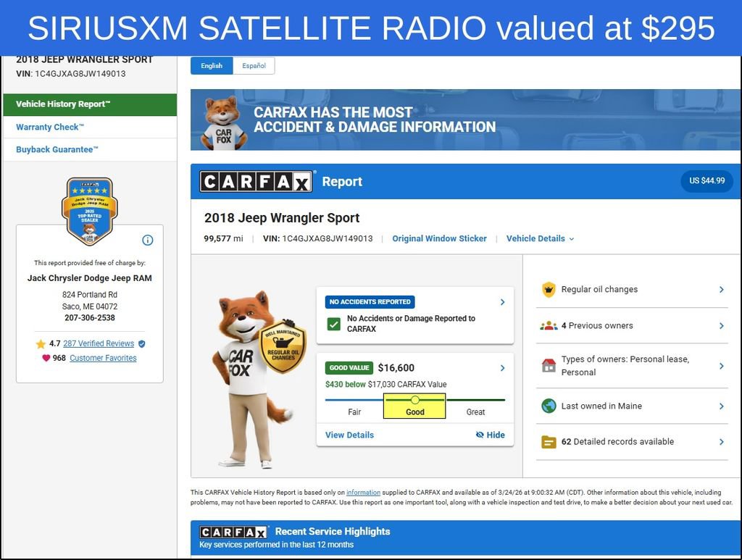Open the 287 Verified Reviews link
Image resolution: width=742 pixels, height=560 pixels.
coord(99,343)
